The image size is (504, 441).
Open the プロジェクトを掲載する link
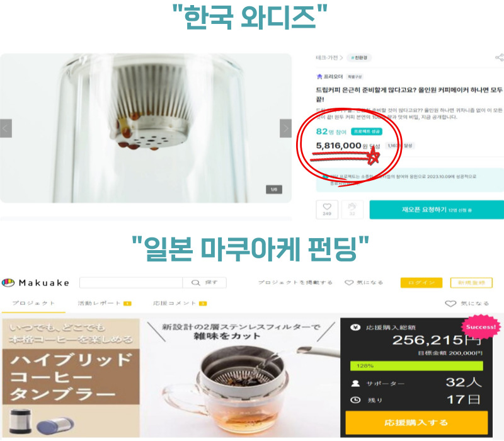(295, 282)
